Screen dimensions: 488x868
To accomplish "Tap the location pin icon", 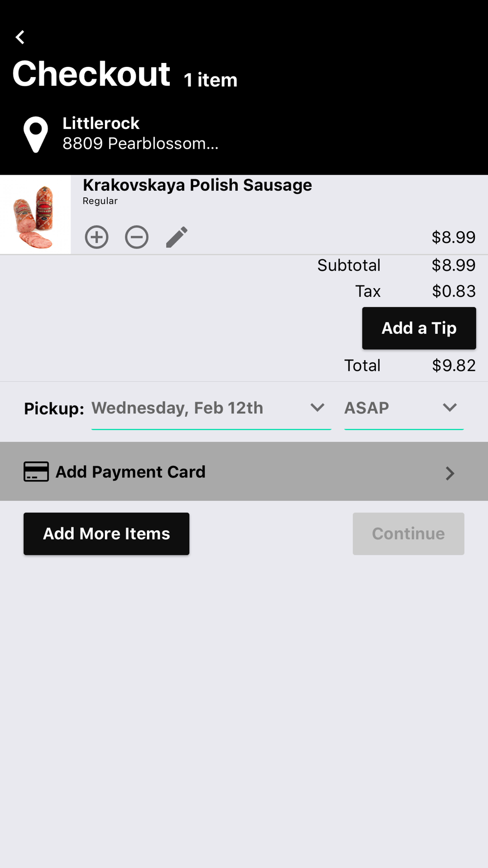I will pos(36,135).
